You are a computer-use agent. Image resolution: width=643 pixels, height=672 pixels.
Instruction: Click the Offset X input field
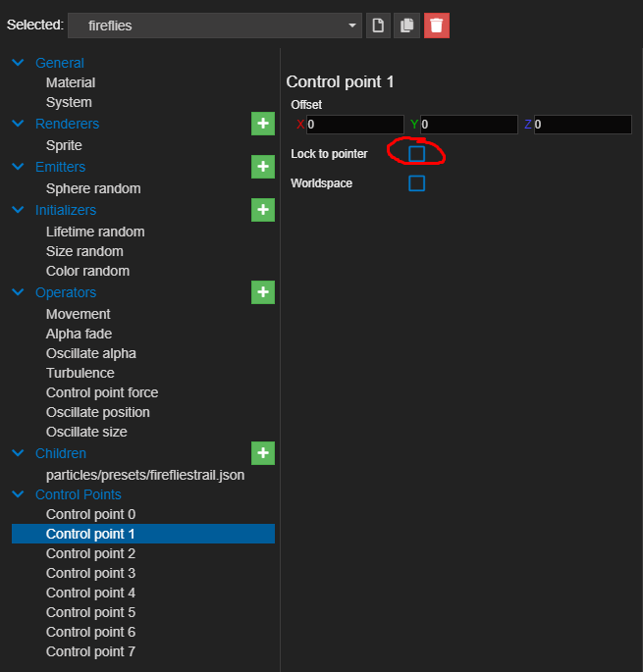[354, 125]
